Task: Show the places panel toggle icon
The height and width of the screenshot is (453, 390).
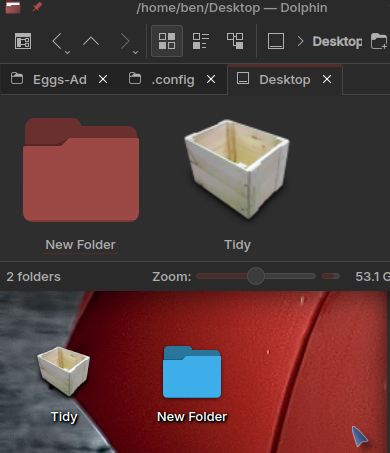Action: click(x=23, y=41)
